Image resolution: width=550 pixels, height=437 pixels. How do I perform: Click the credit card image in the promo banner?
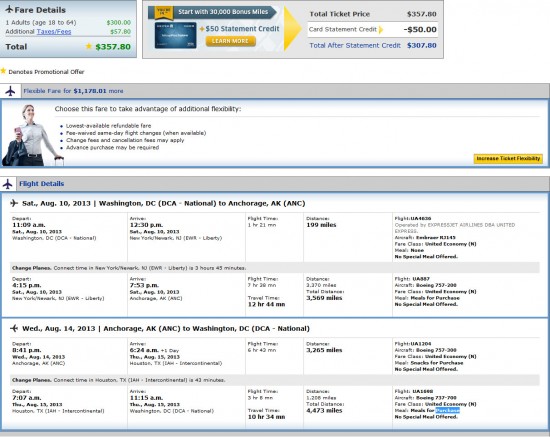[175, 35]
